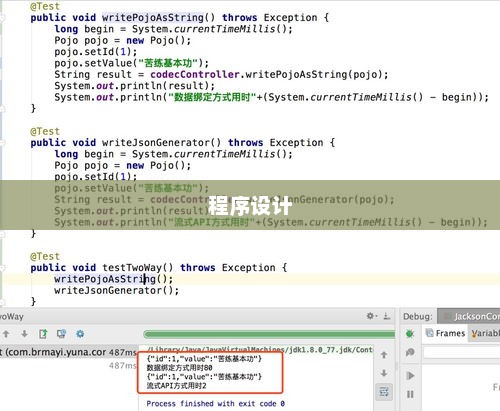Click the @Test annotation above writeJsonGenerator
Image resolution: width=500 pixels, height=411 pixels.
45,131
